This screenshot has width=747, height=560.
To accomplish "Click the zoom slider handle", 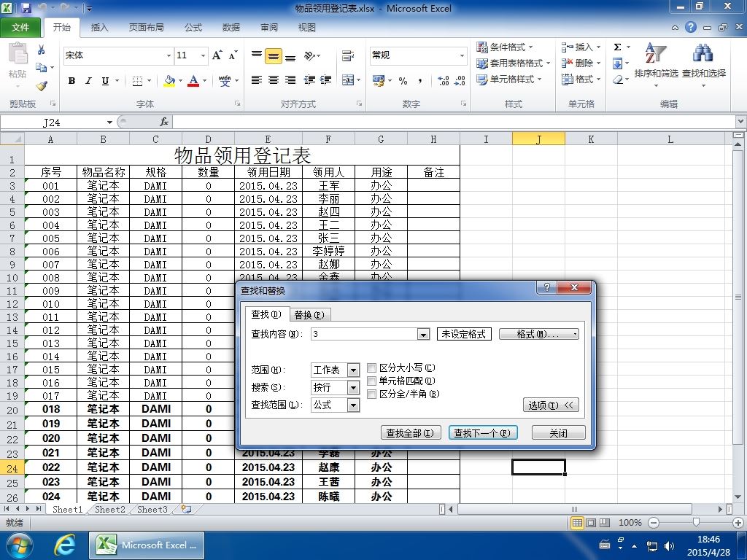I will point(696,523).
